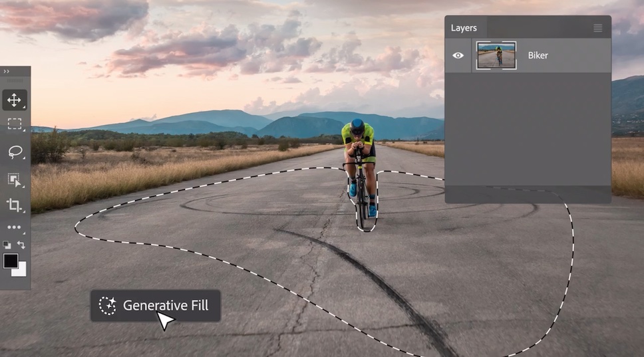Switch to the Layers tab
This screenshot has height=357, width=644.
[464, 28]
